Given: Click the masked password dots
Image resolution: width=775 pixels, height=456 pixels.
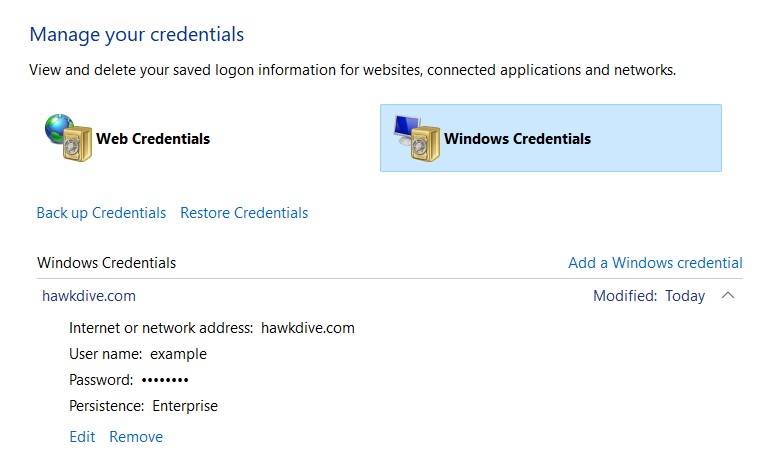Looking at the screenshot, I should coord(165,380).
